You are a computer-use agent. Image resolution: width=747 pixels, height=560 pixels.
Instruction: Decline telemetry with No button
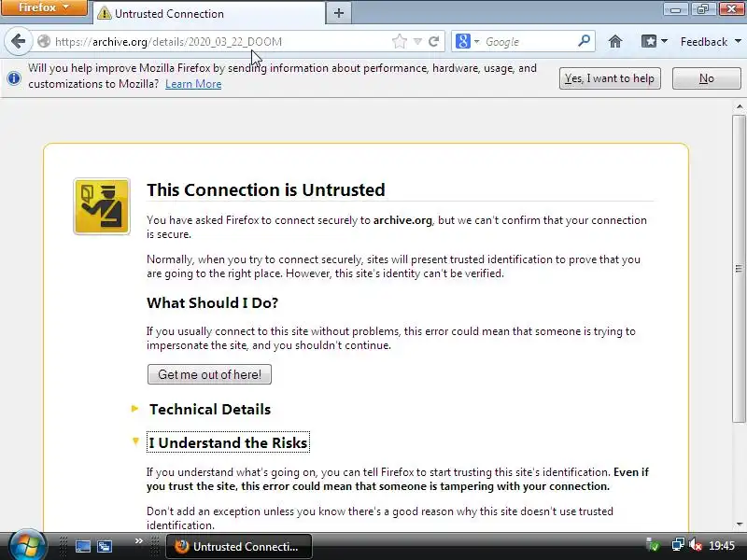click(x=707, y=78)
